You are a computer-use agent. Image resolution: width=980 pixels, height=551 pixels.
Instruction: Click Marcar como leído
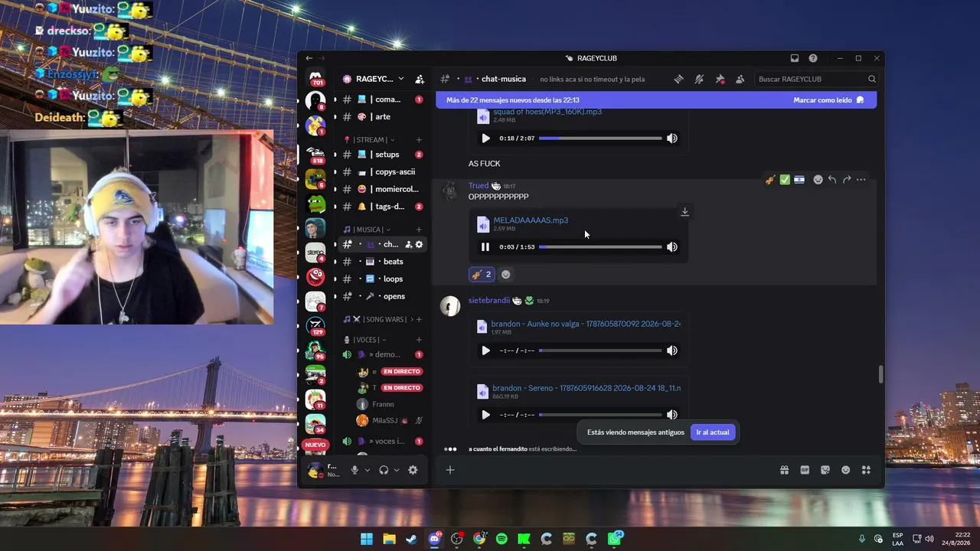pos(828,100)
